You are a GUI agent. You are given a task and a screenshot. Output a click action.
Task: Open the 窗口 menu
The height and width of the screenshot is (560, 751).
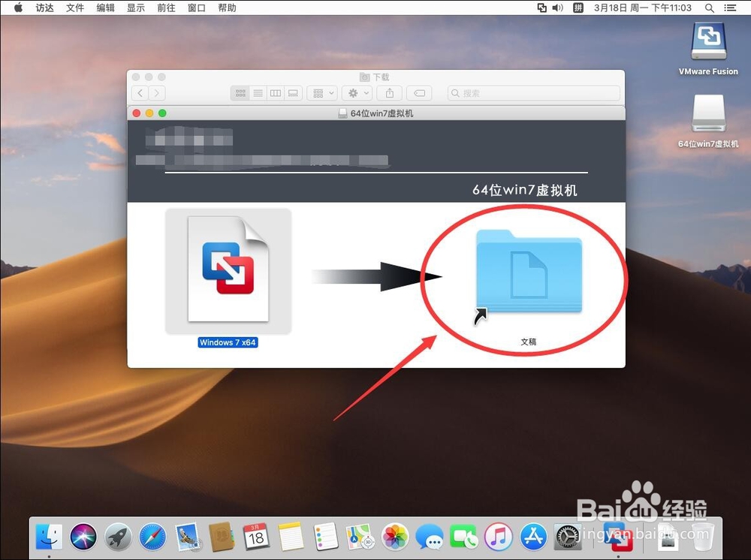pos(196,8)
